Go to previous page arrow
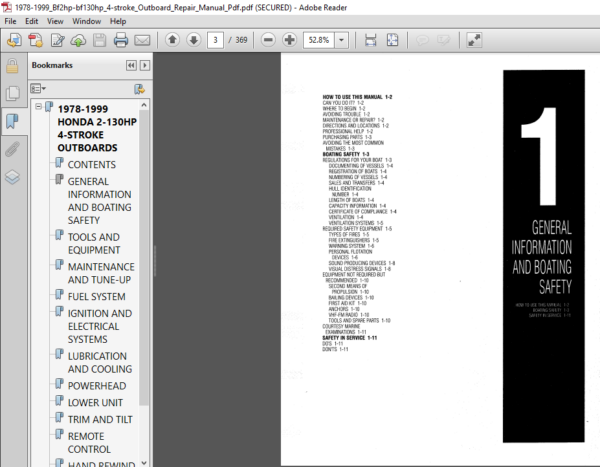The height and width of the screenshot is (467, 600). tap(173, 39)
